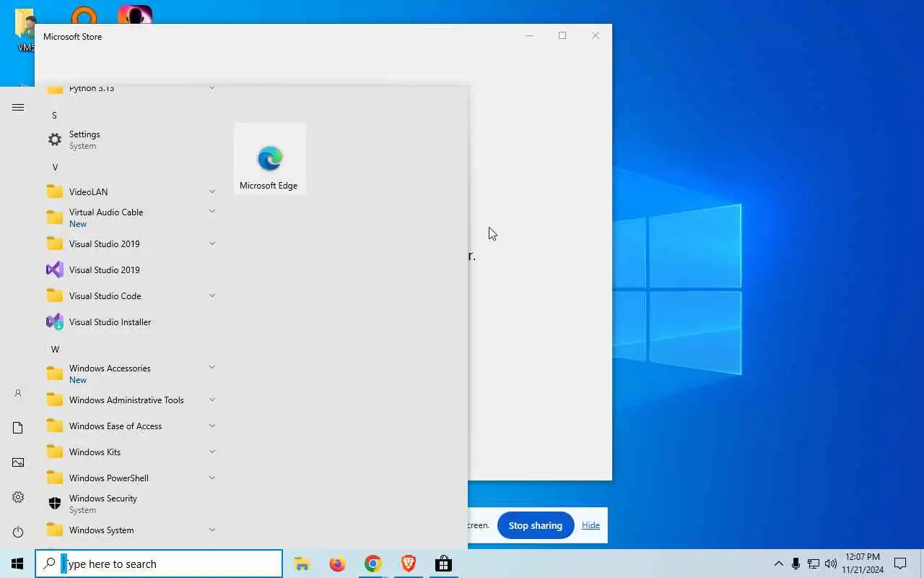Viewport: 924px width, 578px height.
Task: Jump to letter S section header
Action: click(54, 115)
